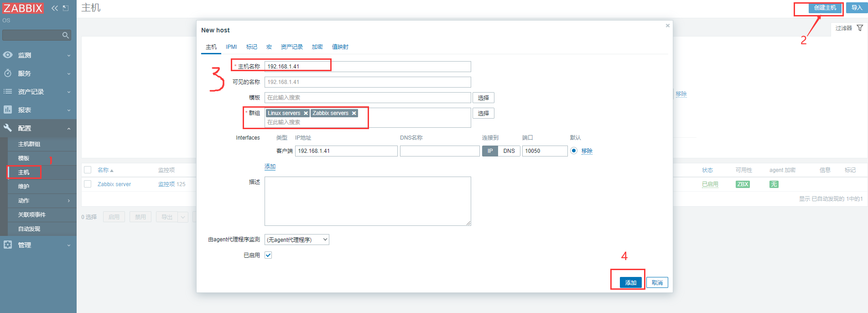This screenshot has width=868, height=313.
Task: Click the filter funnel icon
Action: (x=860, y=28)
